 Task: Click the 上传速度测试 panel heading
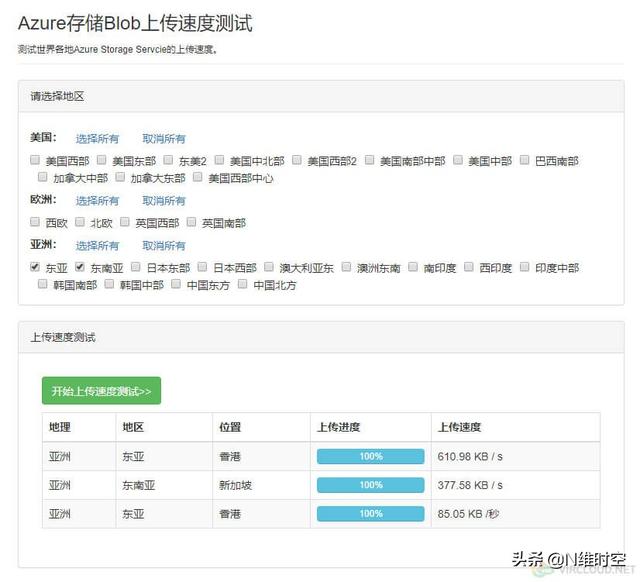click(63, 337)
